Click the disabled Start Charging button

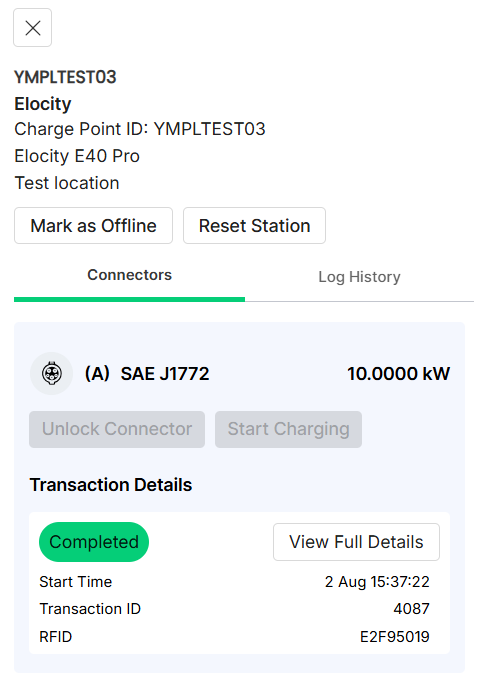coord(288,429)
